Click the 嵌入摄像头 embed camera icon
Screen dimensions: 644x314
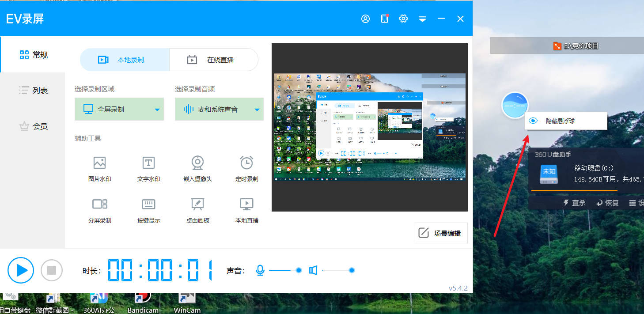coord(197,163)
